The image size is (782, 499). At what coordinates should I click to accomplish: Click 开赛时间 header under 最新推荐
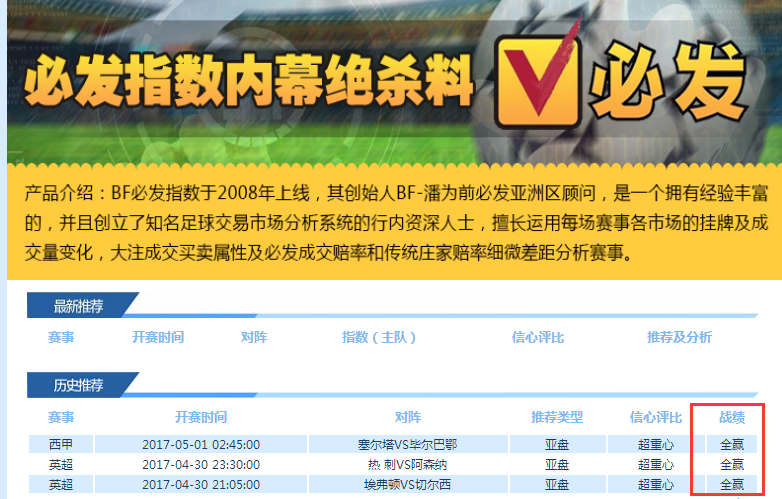(x=158, y=337)
